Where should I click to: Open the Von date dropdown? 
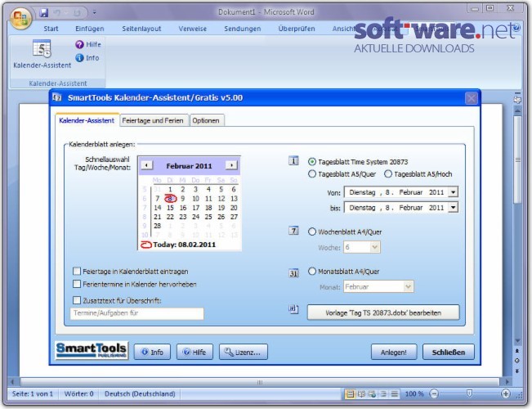(x=454, y=192)
